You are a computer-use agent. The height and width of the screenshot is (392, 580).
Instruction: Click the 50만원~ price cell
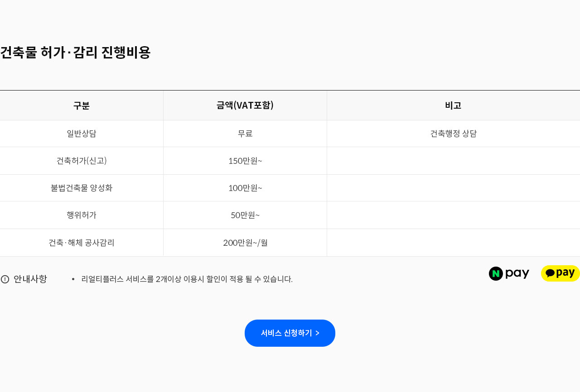pyautogui.click(x=245, y=215)
